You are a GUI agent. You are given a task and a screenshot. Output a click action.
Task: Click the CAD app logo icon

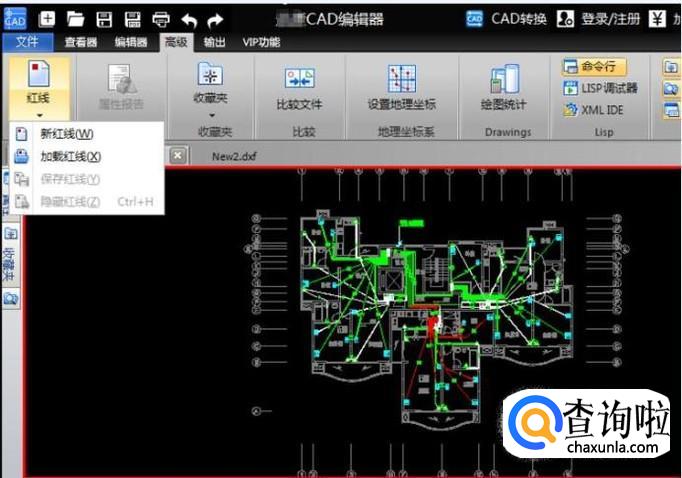click(15, 18)
